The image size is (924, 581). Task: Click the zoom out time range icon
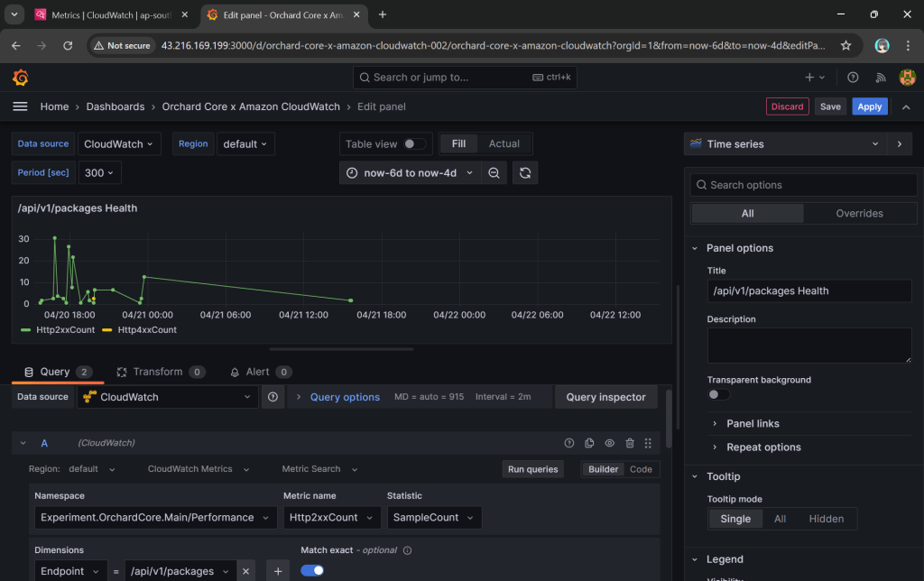494,173
